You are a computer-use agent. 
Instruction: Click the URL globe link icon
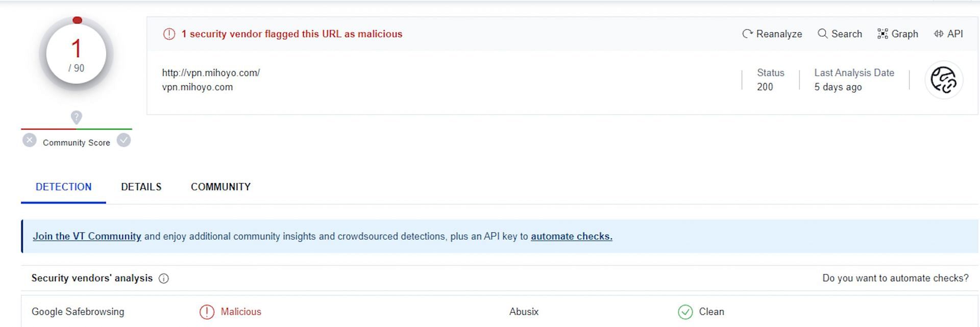coord(944,80)
